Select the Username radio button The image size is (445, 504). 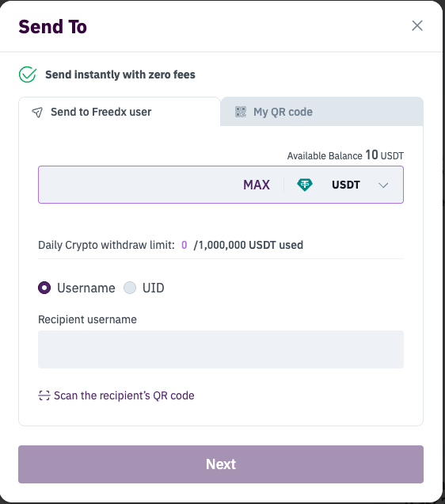coord(44,288)
